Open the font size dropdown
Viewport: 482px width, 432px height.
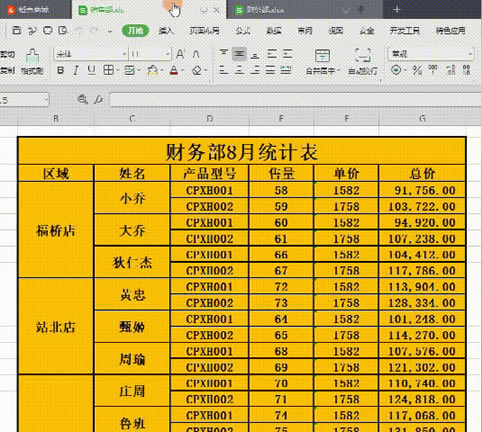(168, 54)
